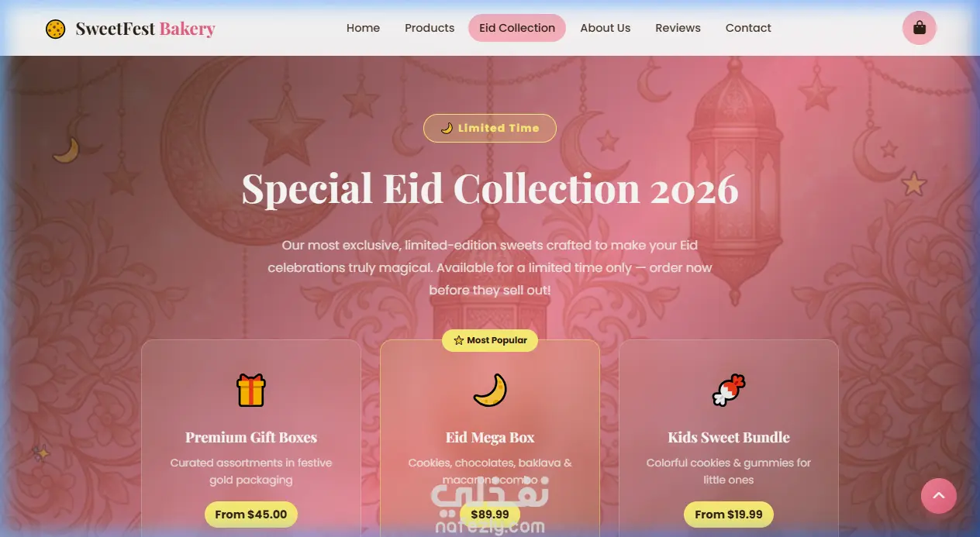Click the SweetFest Bakery brand name
Viewport: 980px width, 537px height.
coord(145,29)
